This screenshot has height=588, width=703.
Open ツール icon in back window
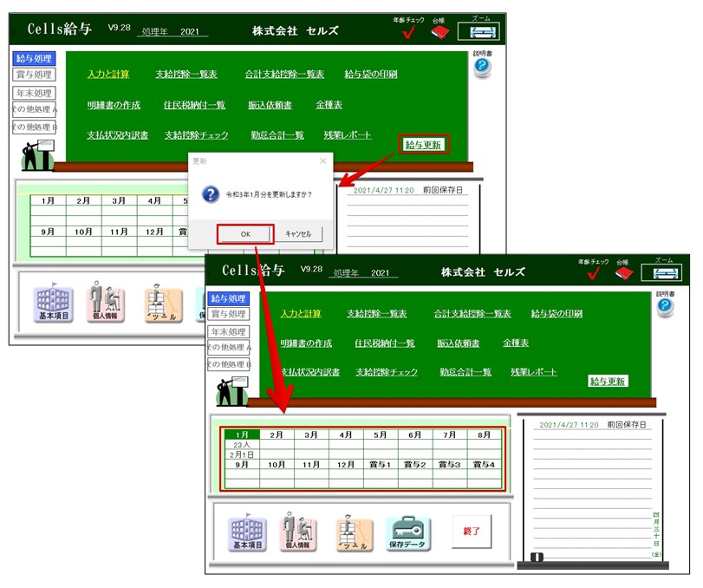tap(163, 304)
